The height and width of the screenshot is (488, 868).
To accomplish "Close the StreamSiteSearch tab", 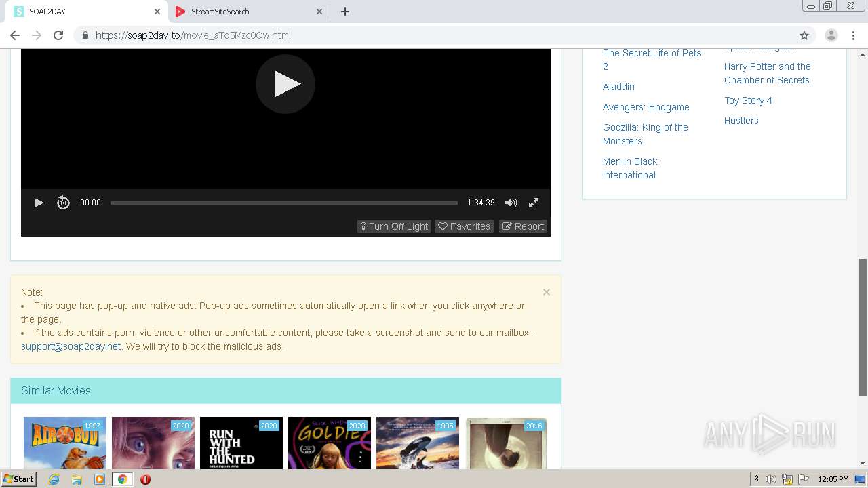I will [319, 12].
